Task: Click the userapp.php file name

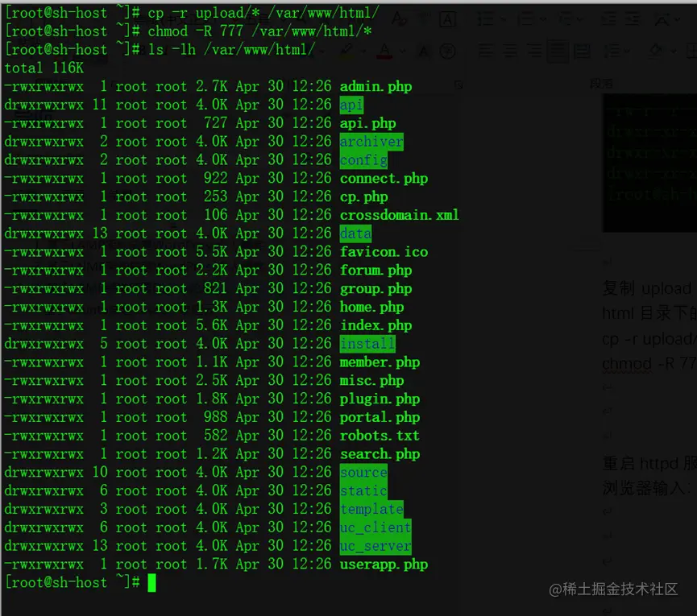Action: tap(384, 564)
